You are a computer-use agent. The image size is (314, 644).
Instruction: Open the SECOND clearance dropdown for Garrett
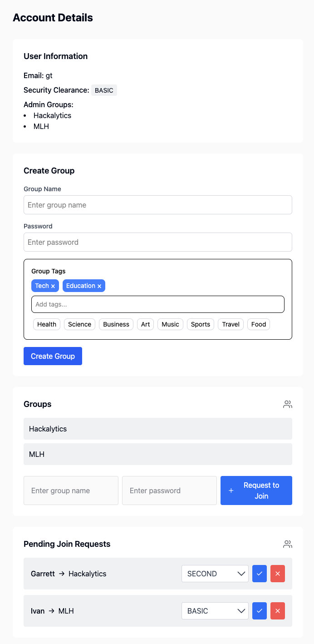click(215, 574)
